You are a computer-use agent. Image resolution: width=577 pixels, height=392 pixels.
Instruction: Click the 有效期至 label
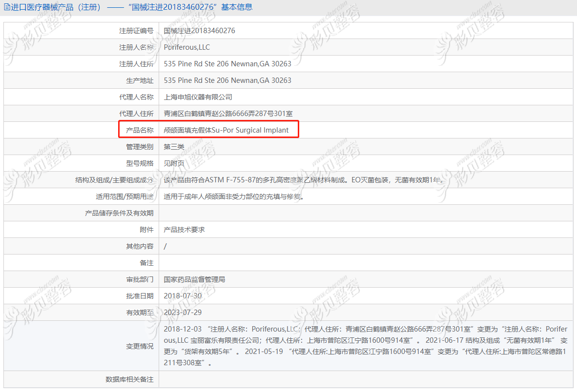[140, 313]
